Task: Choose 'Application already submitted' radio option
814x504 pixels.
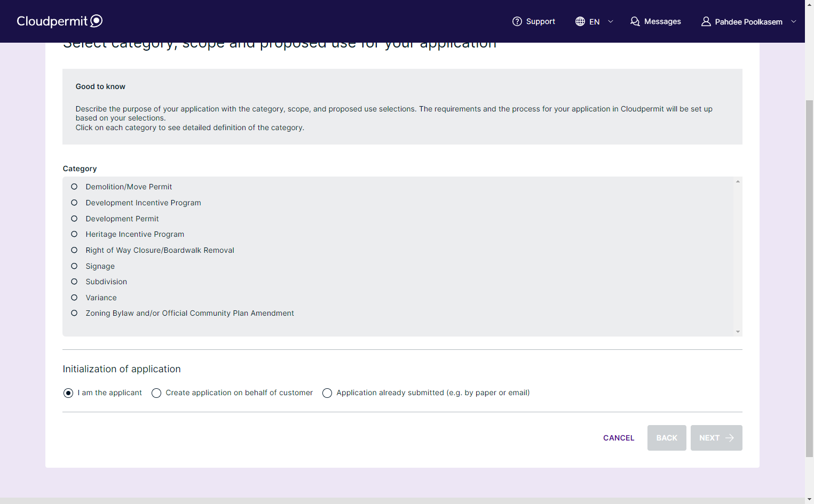Action: click(327, 393)
